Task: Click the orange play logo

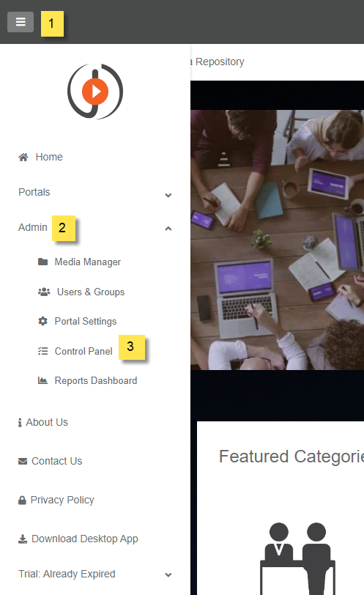Action: pos(95,92)
